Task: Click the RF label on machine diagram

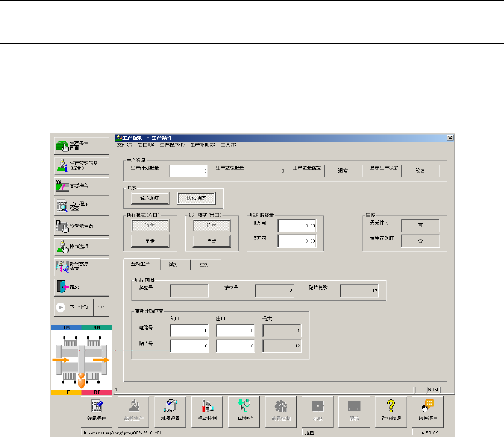Action: click(x=97, y=392)
